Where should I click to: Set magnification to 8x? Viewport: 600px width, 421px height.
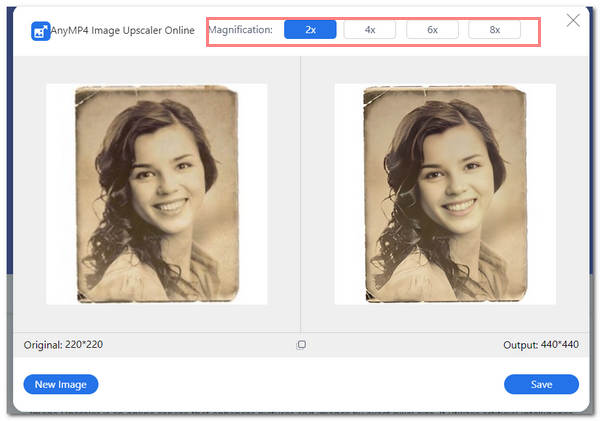tap(494, 29)
